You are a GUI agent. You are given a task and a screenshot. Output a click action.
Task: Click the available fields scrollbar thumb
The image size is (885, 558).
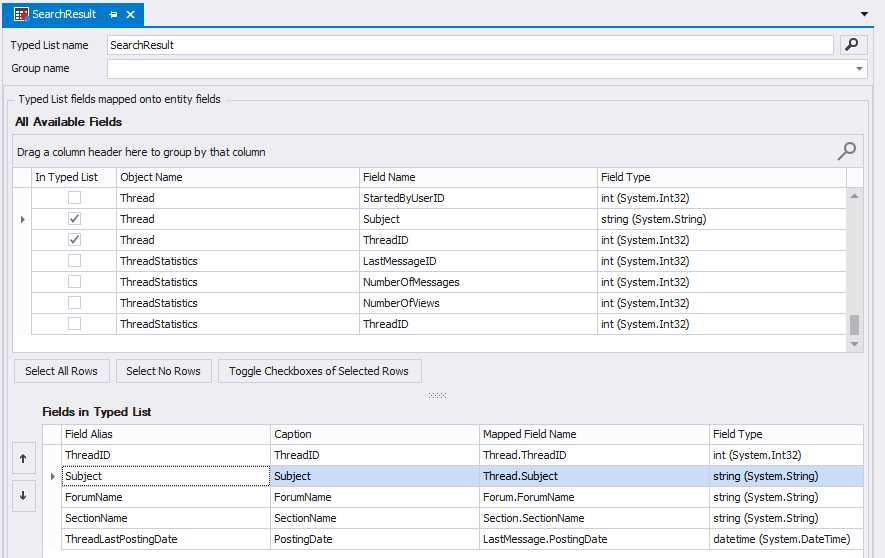[855, 324]
